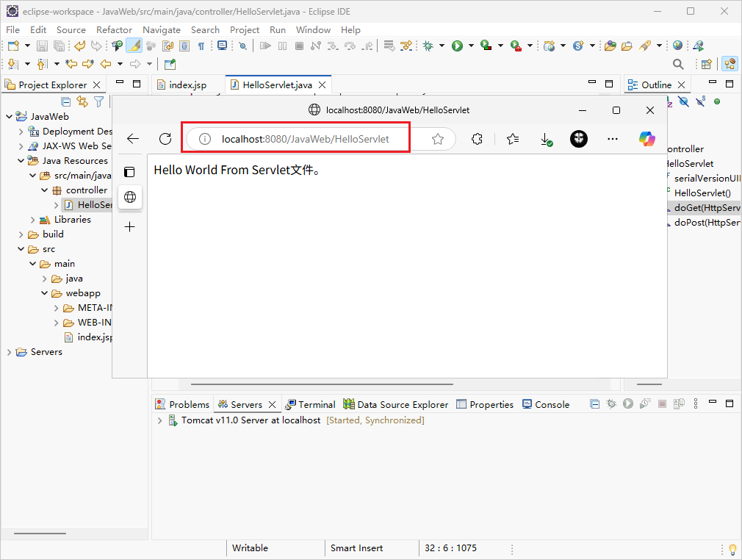Viewport: 742px width, 560px height.
Task: Open the Navigate menu
Action: [162, 30]
